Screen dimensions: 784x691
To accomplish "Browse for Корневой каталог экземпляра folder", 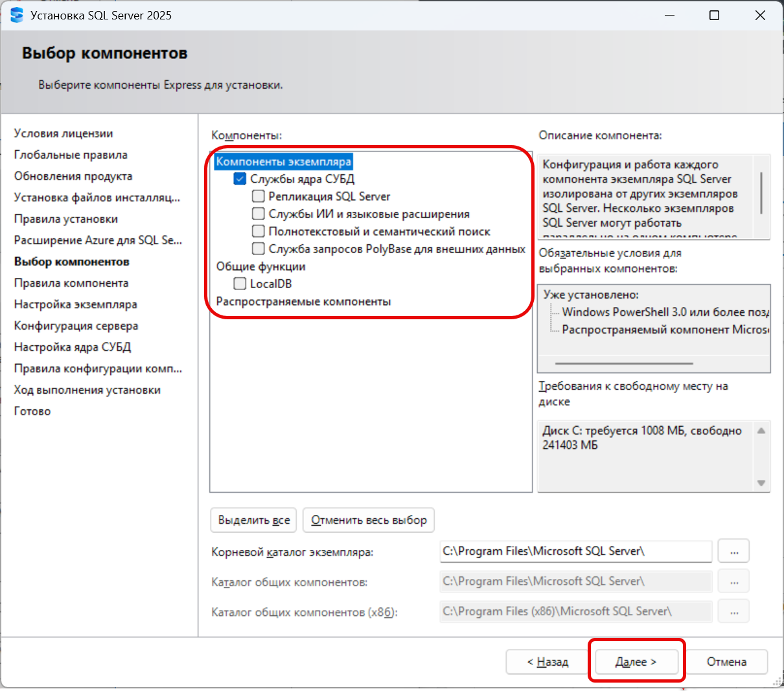I will (734, 552).
